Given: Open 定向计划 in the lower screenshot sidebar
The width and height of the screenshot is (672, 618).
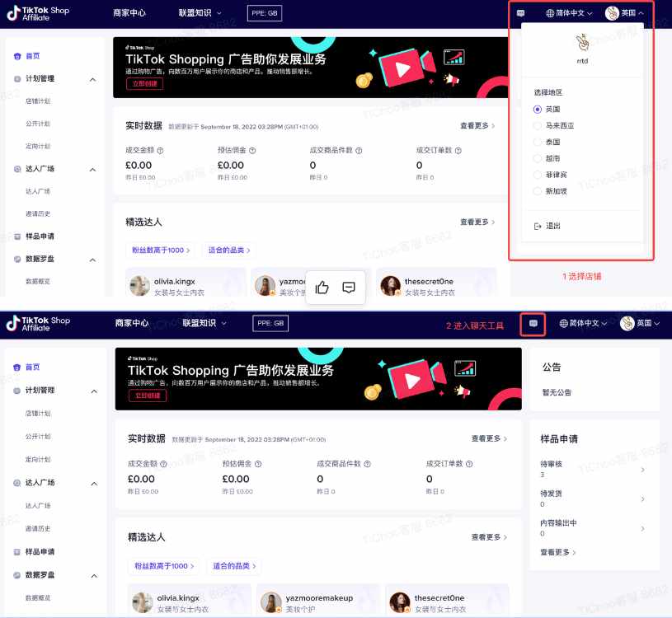Looking at the screenshot, I should [38, 460].
